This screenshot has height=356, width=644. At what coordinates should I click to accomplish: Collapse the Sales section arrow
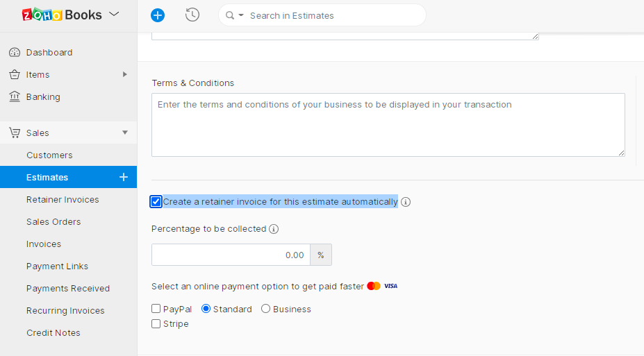pos(125,133)
